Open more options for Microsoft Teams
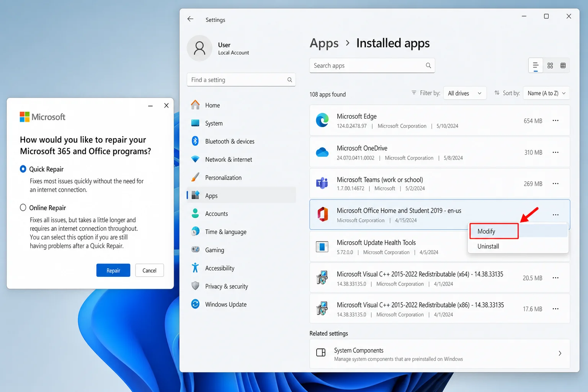 tap(555, 184)
